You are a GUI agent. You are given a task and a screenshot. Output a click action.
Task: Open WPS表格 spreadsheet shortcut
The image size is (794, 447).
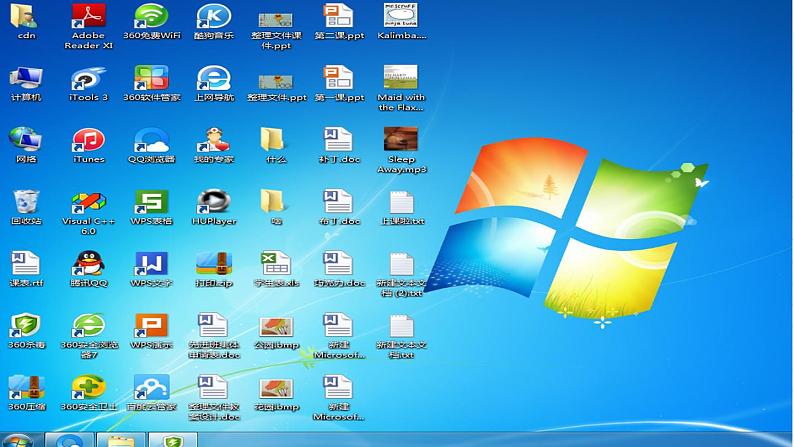[x=151, y=207]
